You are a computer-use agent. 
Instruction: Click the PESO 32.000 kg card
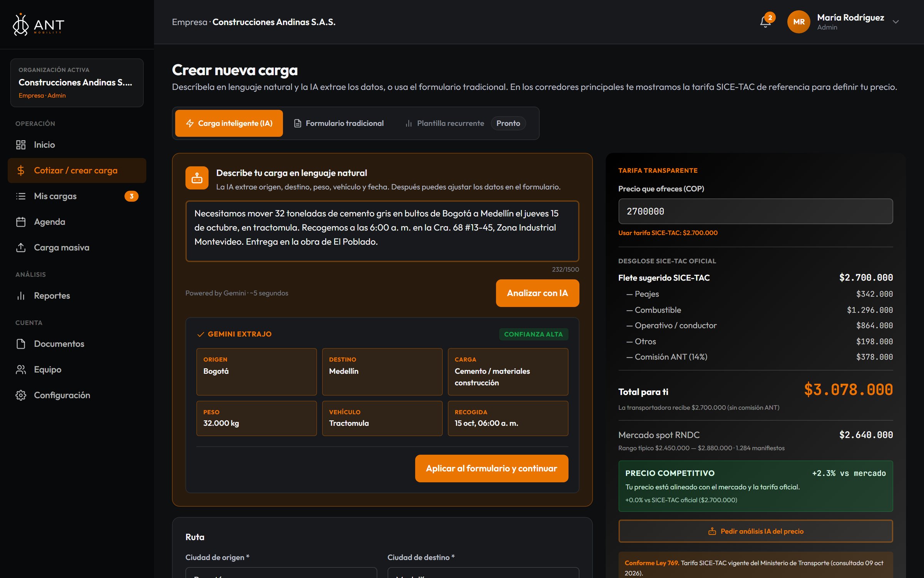click(256, 418)
